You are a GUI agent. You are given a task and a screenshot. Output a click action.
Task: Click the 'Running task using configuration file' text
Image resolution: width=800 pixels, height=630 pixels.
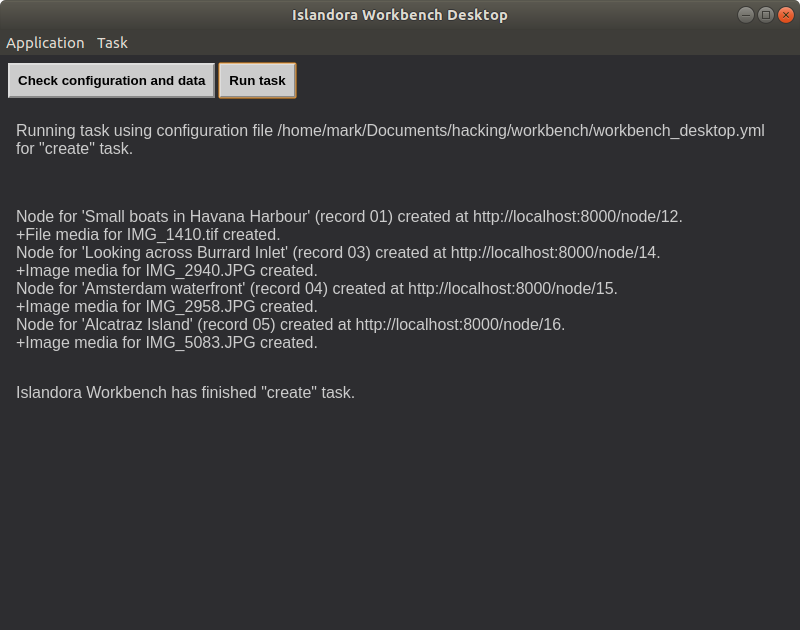[390, 139]
